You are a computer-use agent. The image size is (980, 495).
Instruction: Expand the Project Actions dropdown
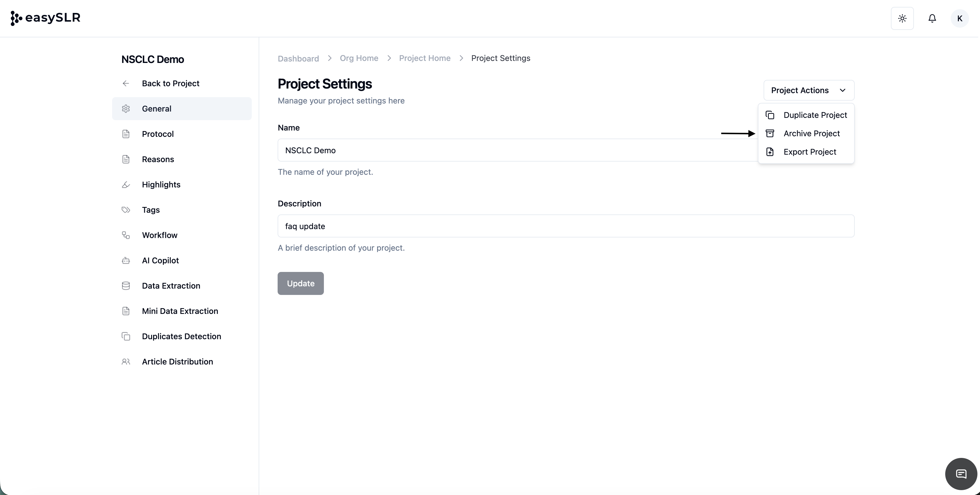pyautogui.click(x=808, y=90)
